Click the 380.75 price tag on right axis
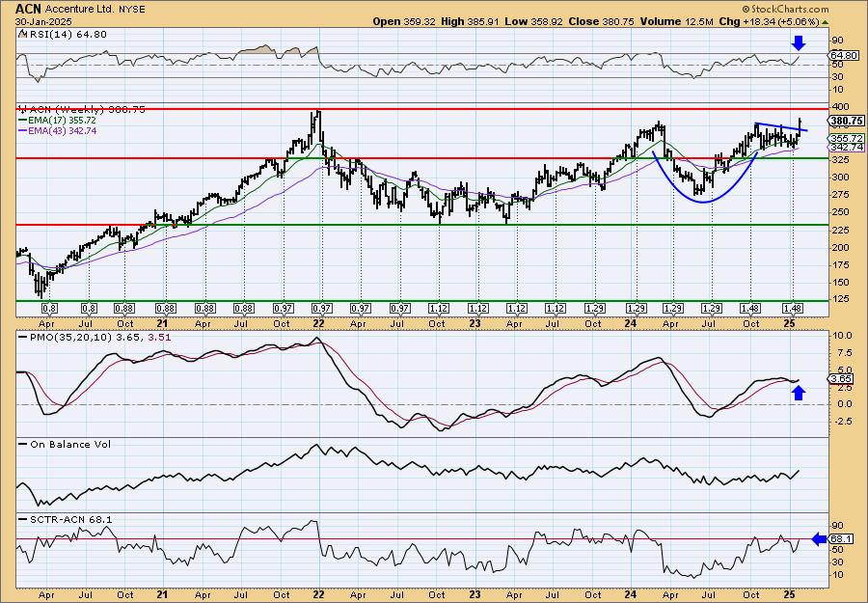The width and height of the screenshot is (868, 603). coord(847,121)
